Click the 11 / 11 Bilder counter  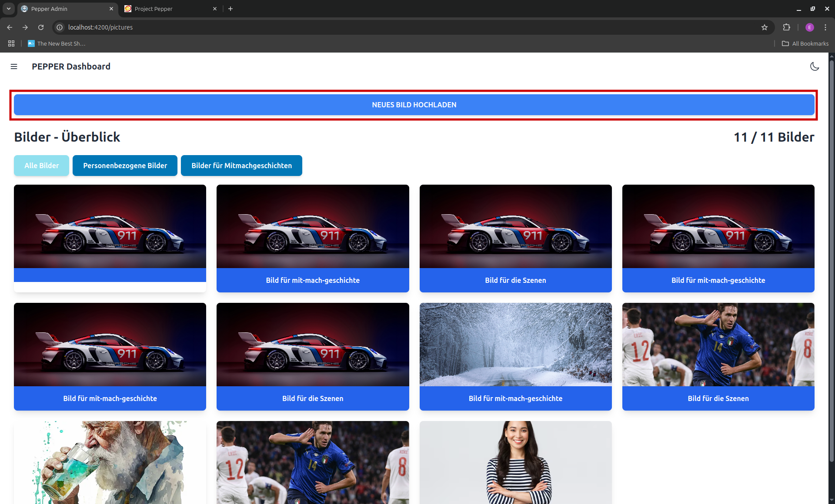(x=774, y=137)
